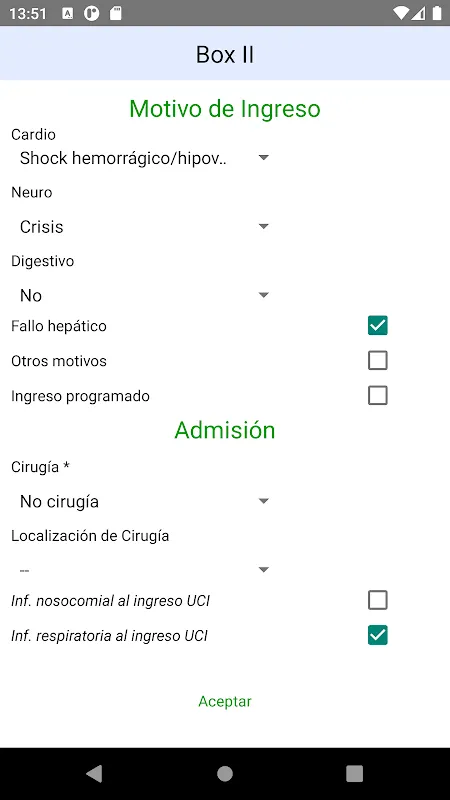Tap the Android back navigation icon
The width and height of the screenshot is (450, 800).
tap(94, 773)
